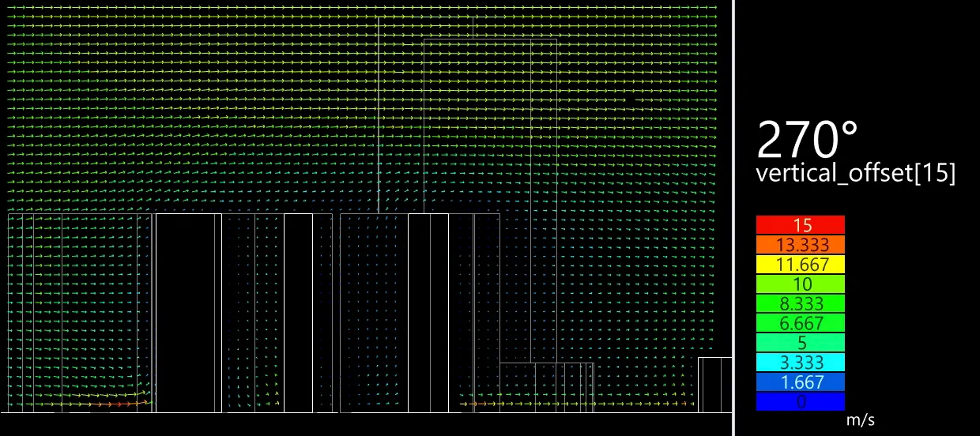The width and height of the screenshot is (980, 436).
Task: Click the teal-green 5 legend swatch
Action: [801, 343]
